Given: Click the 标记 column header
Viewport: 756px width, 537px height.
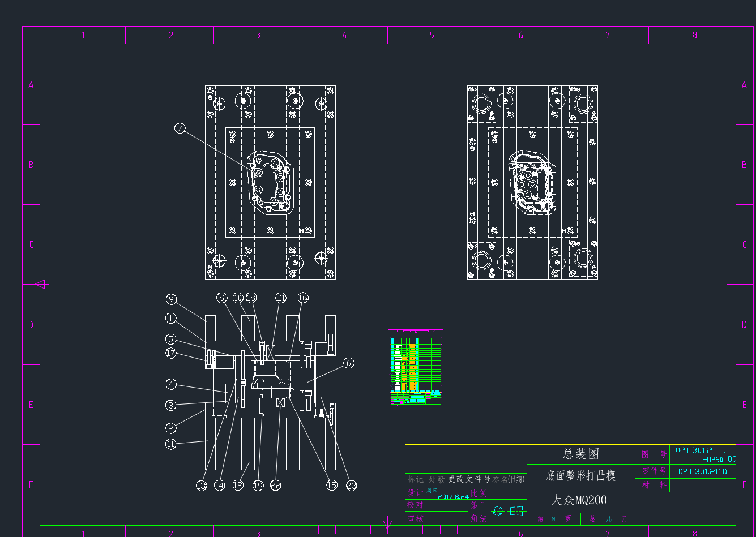Looking at the screenshot, I should (x=416, y=479).
